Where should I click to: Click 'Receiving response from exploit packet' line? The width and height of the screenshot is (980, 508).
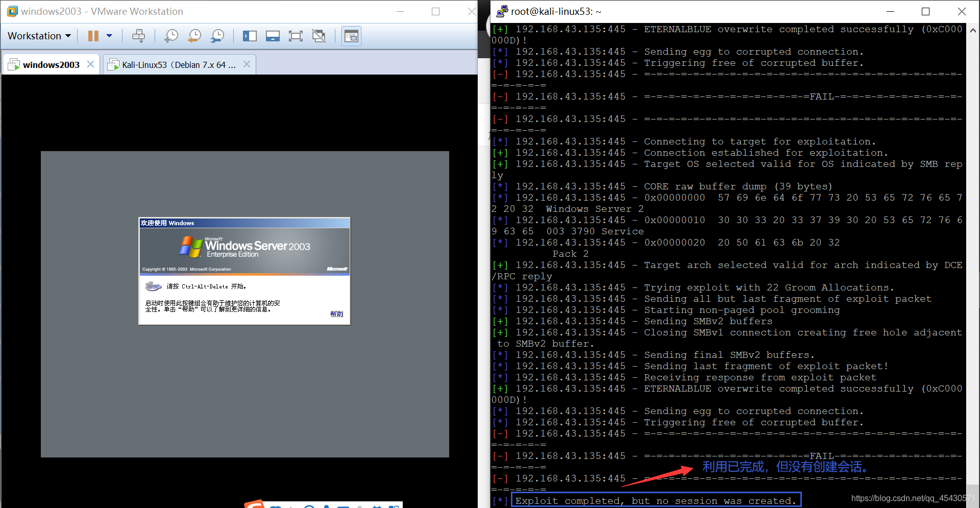760,377
